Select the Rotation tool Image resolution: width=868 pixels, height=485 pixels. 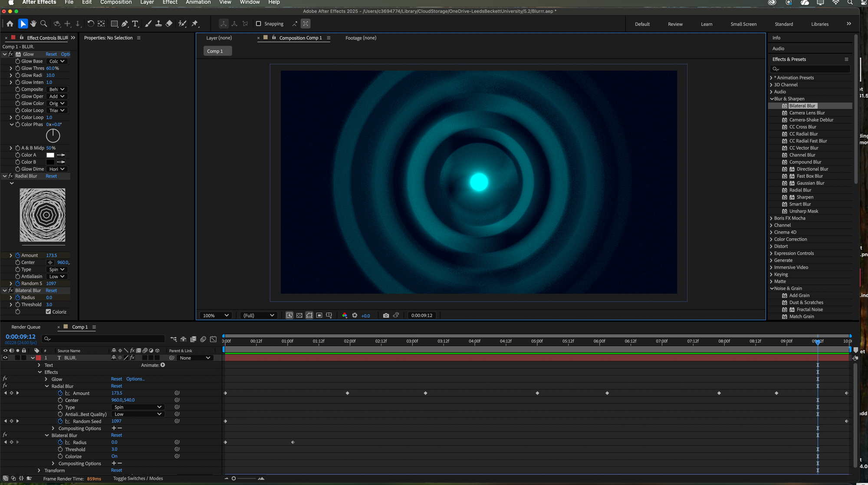pyautogui.click(x=91, y=24)
